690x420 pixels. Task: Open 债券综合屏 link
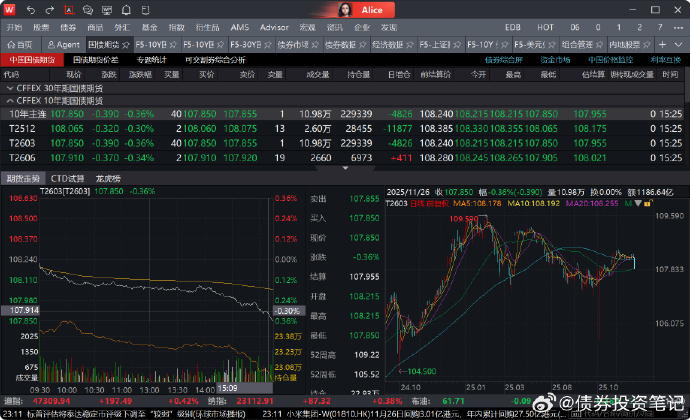coord(503,60)
